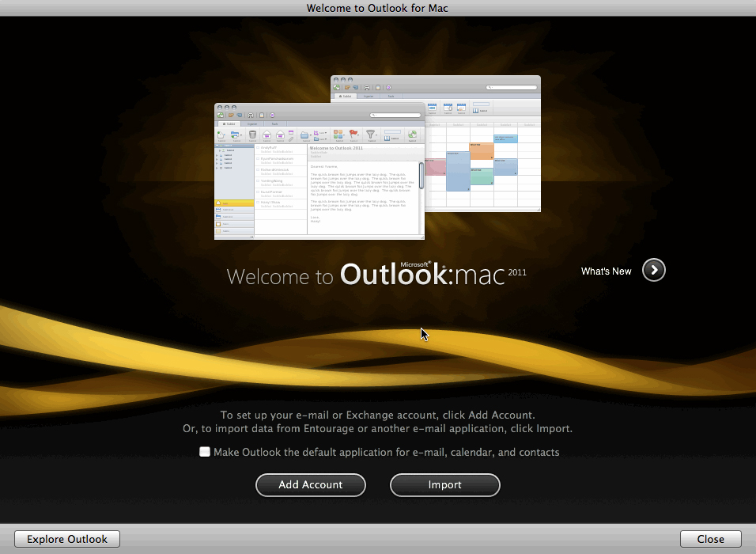Click the colored categories squares icon in the preview
756x554 pixels.
[338, 135]
